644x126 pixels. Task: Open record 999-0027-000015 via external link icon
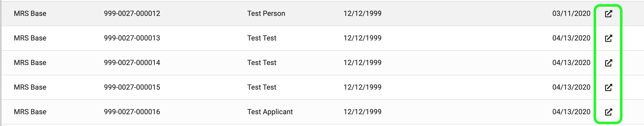pos(608,87)
